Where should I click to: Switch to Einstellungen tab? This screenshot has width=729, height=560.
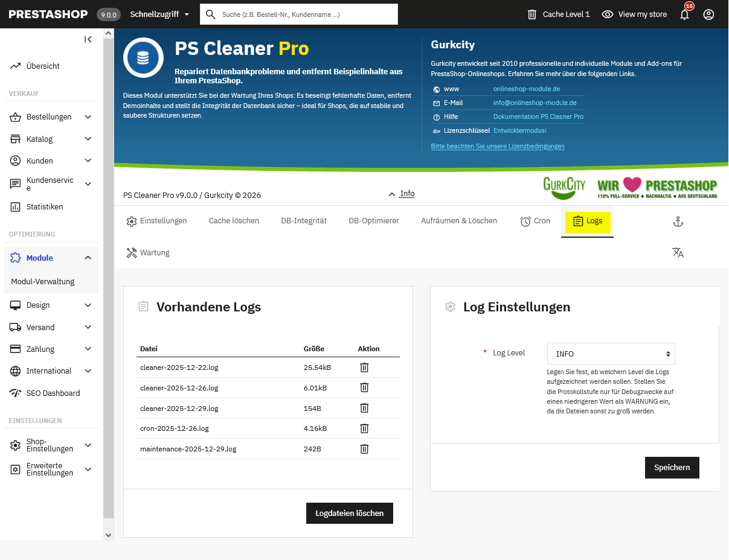point(157,221)
